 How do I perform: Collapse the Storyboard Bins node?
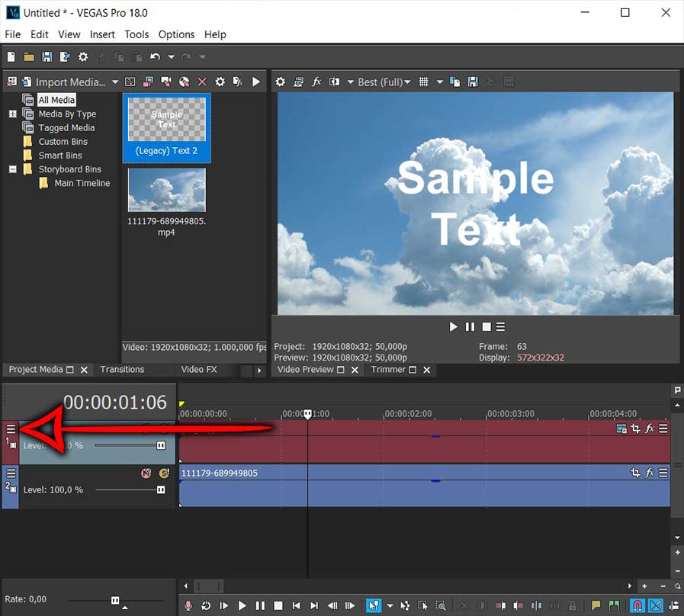[x=13, y=169]
